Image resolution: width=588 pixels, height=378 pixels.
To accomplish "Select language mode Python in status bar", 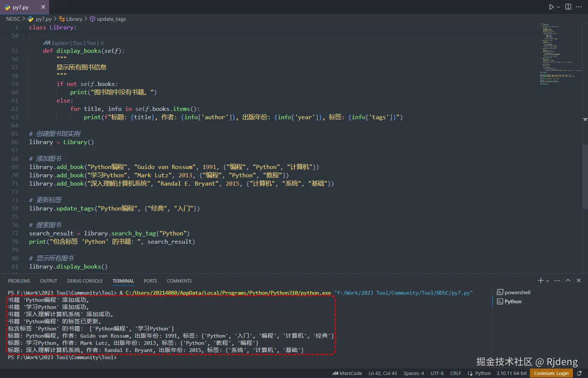I will click(483, 373).
